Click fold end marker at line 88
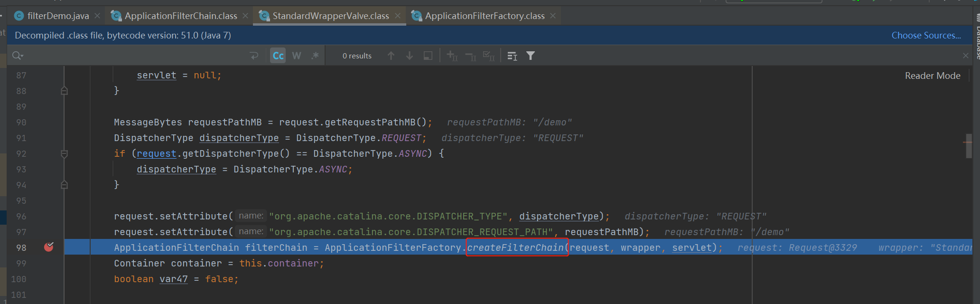The image size is (980, 304). 65,91
